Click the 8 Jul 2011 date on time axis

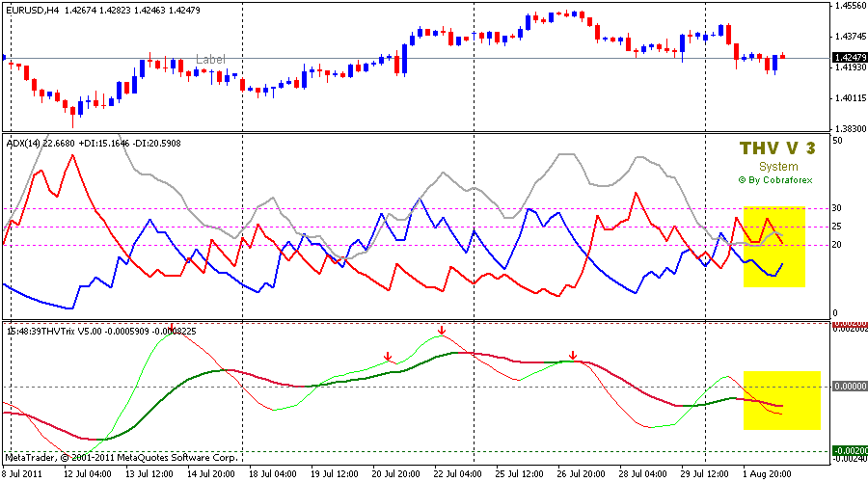pos(20,473)
